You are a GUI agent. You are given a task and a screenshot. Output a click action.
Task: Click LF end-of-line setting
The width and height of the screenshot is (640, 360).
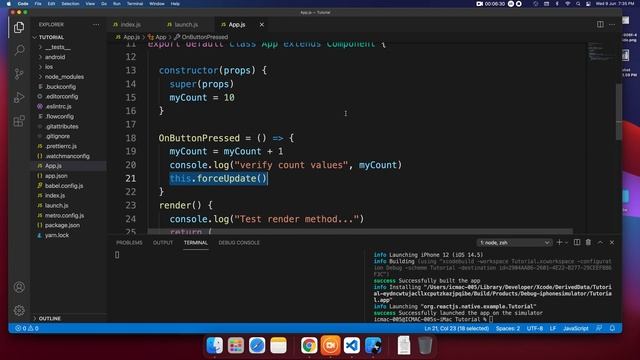(x=553, y=328)
